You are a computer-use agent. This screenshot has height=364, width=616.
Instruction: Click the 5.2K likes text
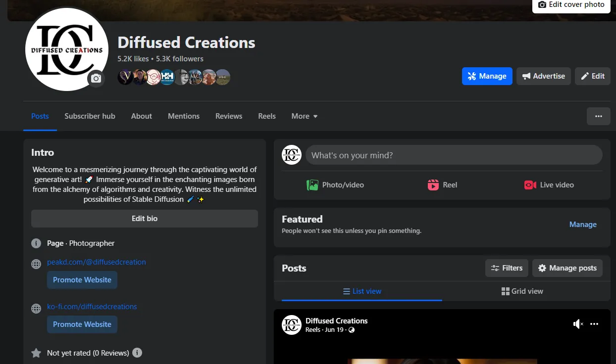click(133, 59)
